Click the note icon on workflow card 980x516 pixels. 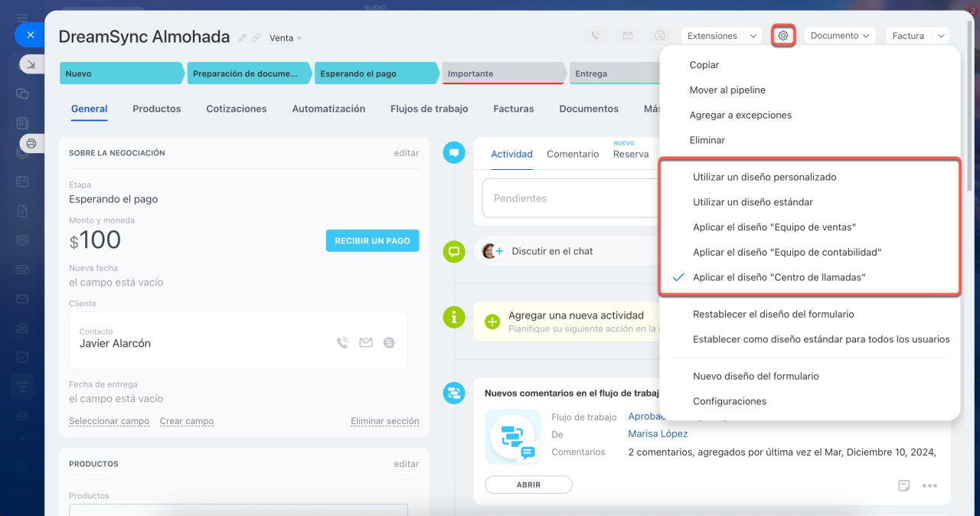pyautogui.click(x=904, y=485)
